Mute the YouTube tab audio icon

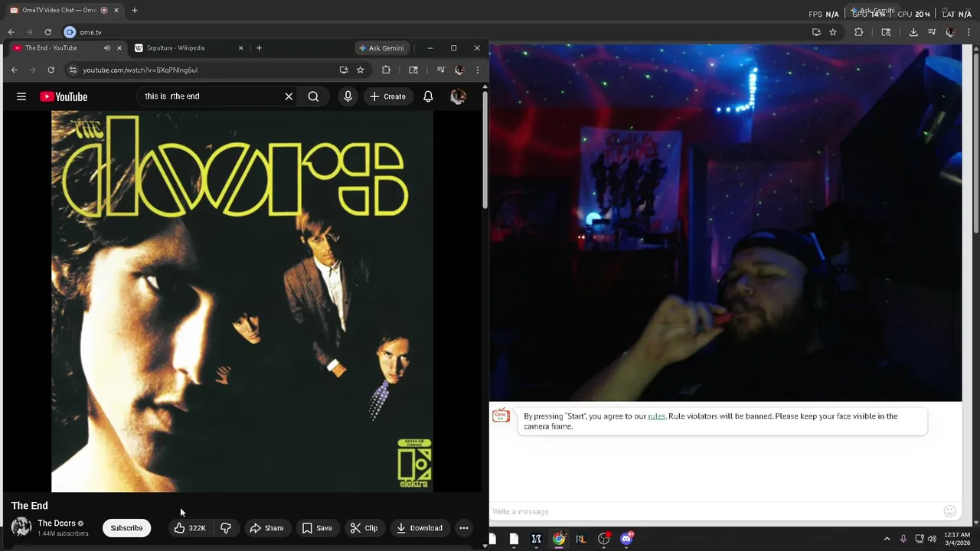(106, 48)
